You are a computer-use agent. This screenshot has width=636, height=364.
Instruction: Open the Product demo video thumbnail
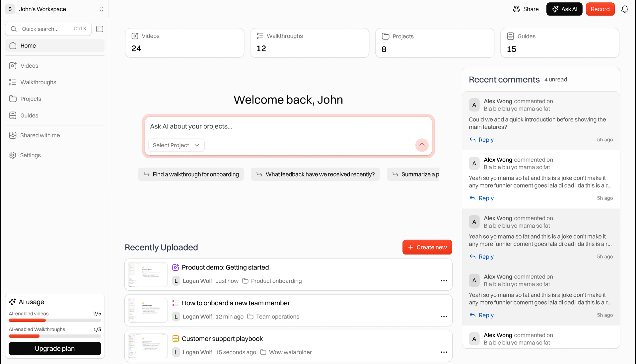(148, 274)
